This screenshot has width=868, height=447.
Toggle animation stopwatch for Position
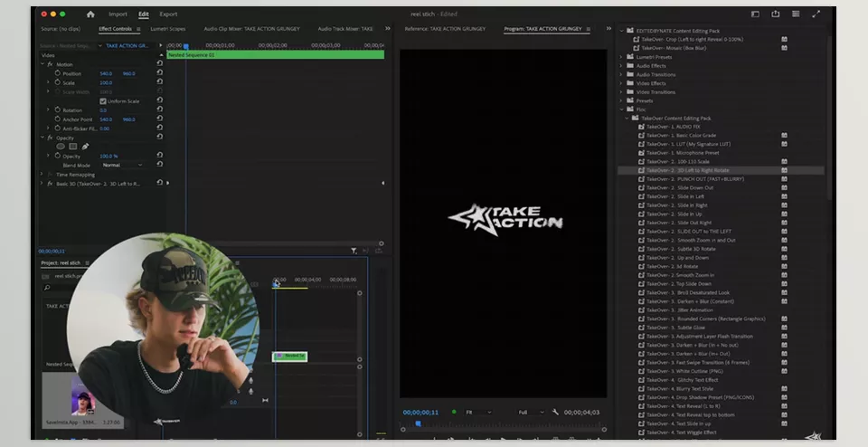(58, 73)
